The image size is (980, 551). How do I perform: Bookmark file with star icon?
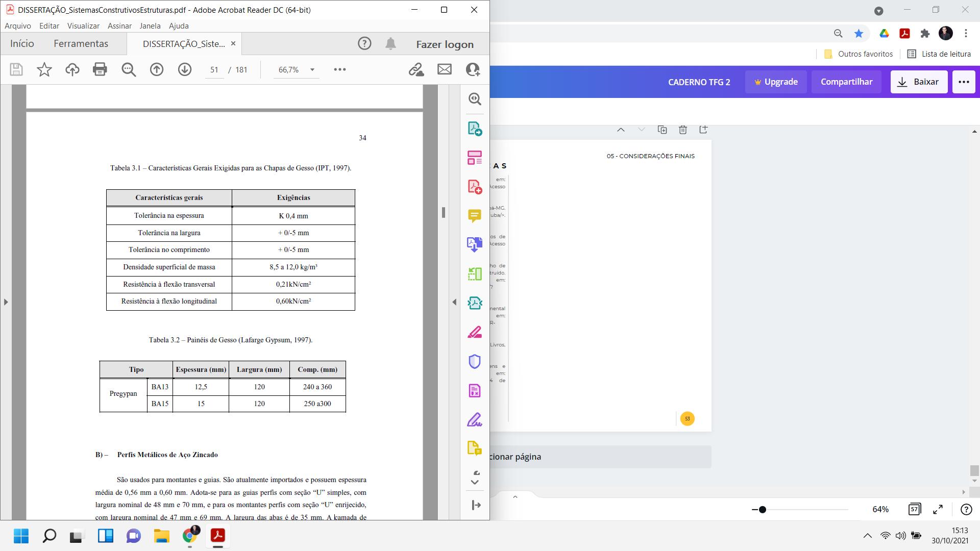[44, 69]
